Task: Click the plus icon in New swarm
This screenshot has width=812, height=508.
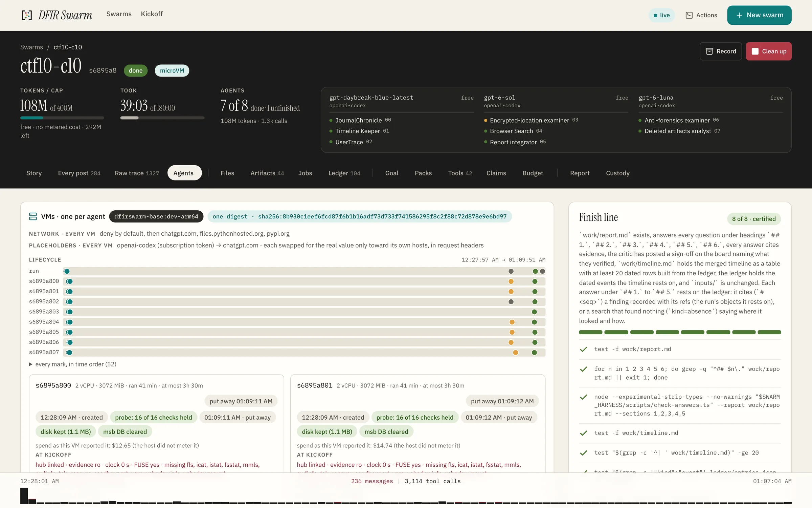Action: 739,15
